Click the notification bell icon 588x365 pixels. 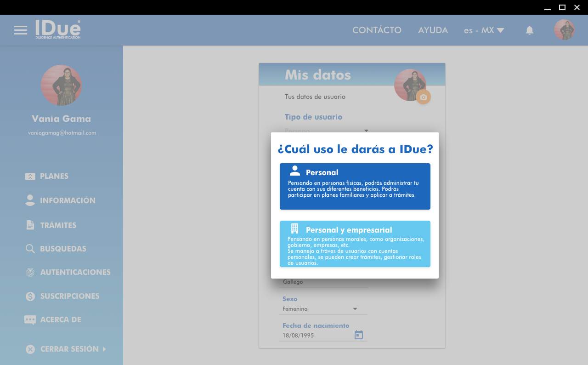click(529, 30)
